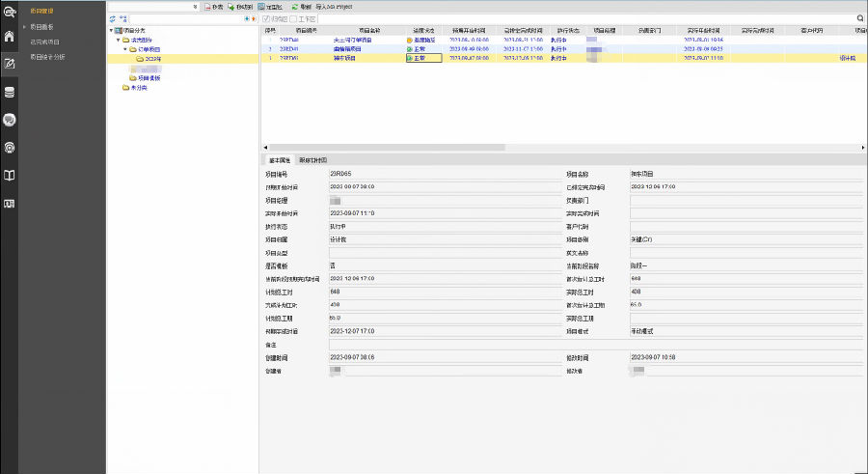This screenshot has height=474, width=868.
Task: Collapse the 项目分类 root tree node
Action: (x=111, y=31)
